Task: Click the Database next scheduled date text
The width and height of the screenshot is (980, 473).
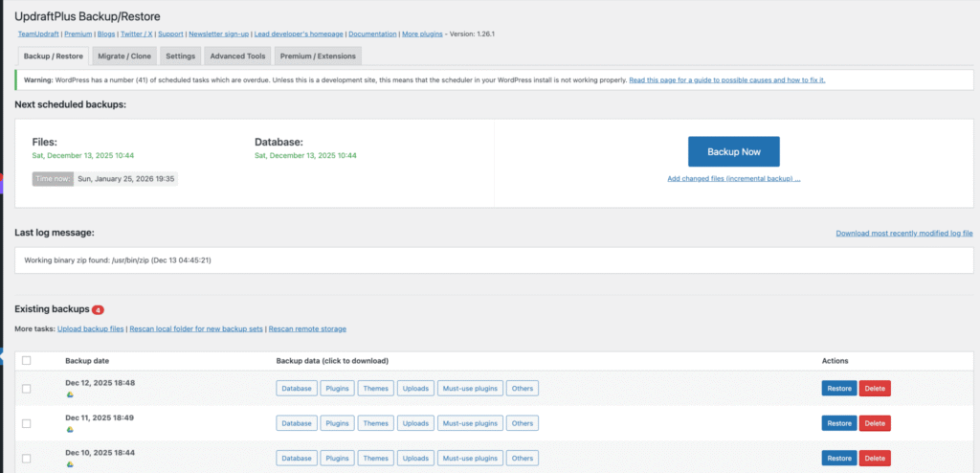Action: click(x=305, y=155)
